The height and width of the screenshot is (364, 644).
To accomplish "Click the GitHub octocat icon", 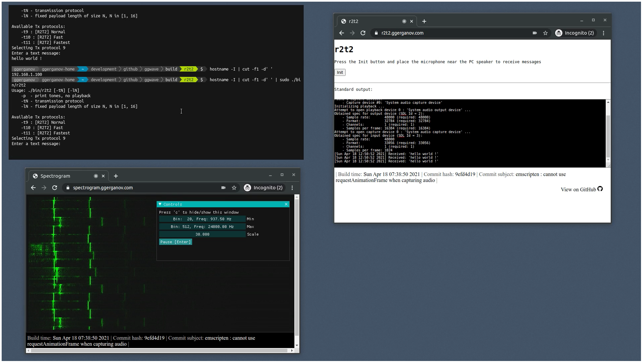I will (x=600, y=189).
